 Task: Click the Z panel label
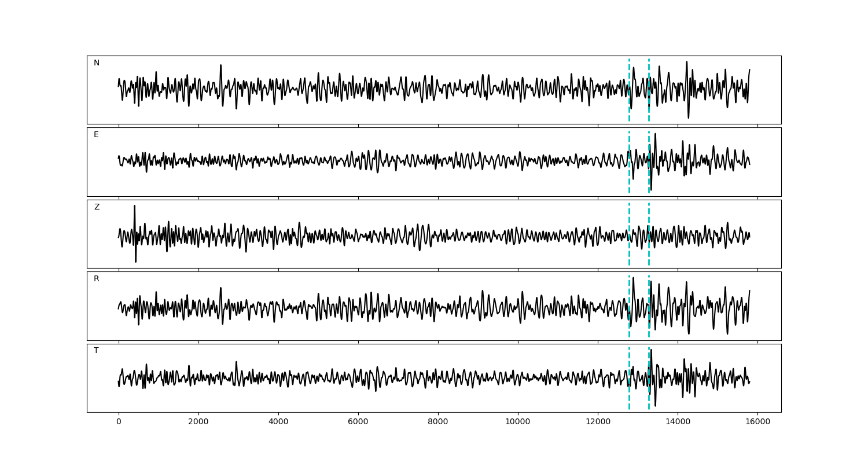[97, 207]
